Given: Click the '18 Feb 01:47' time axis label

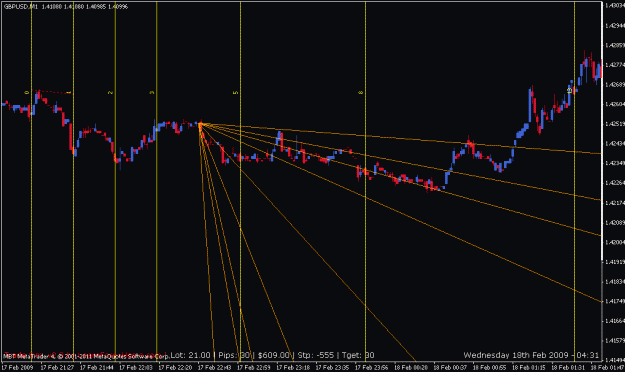Looking at the screenshot, I should tap(607, 367).
